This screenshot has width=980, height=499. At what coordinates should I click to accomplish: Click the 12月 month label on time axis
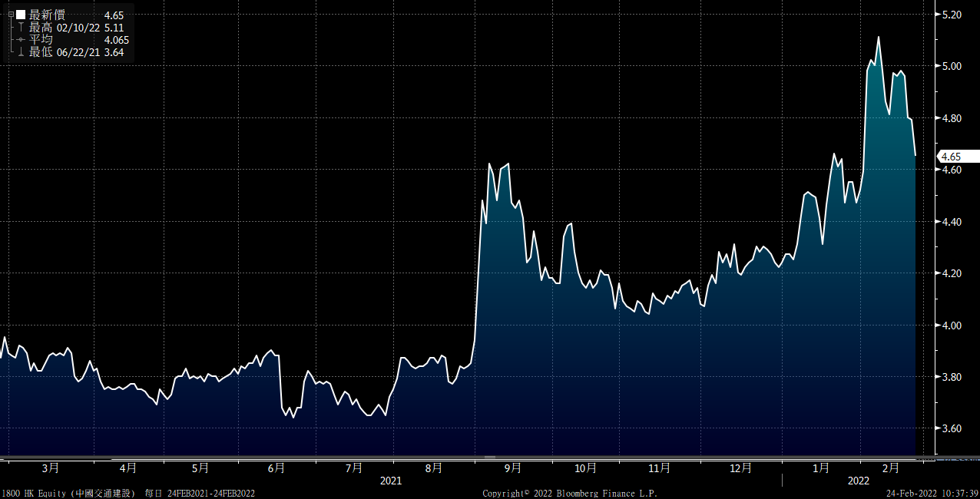[x=740, y=468]
